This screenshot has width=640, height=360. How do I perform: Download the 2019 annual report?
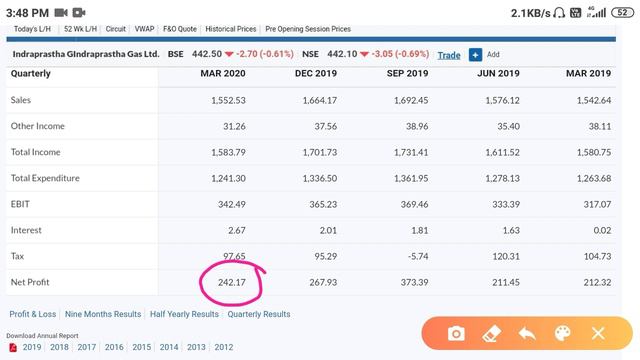(x=32, y=347)
